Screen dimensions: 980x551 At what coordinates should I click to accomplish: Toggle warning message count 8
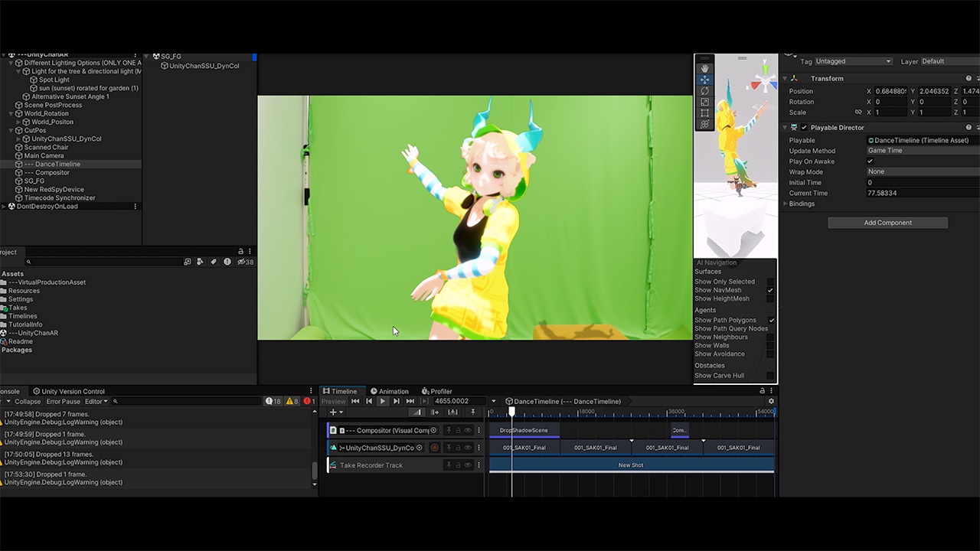[292, 401]
